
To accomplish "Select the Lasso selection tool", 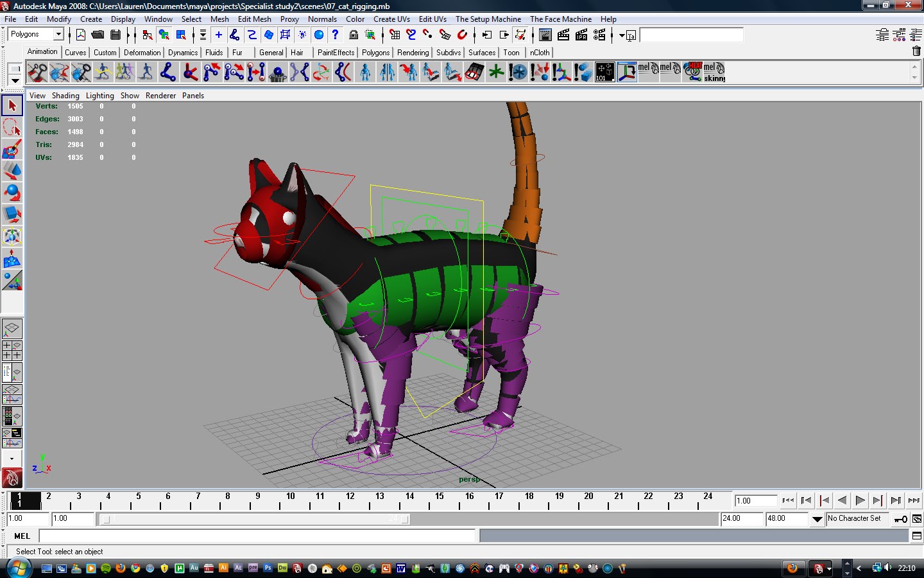I will [12, 128].
